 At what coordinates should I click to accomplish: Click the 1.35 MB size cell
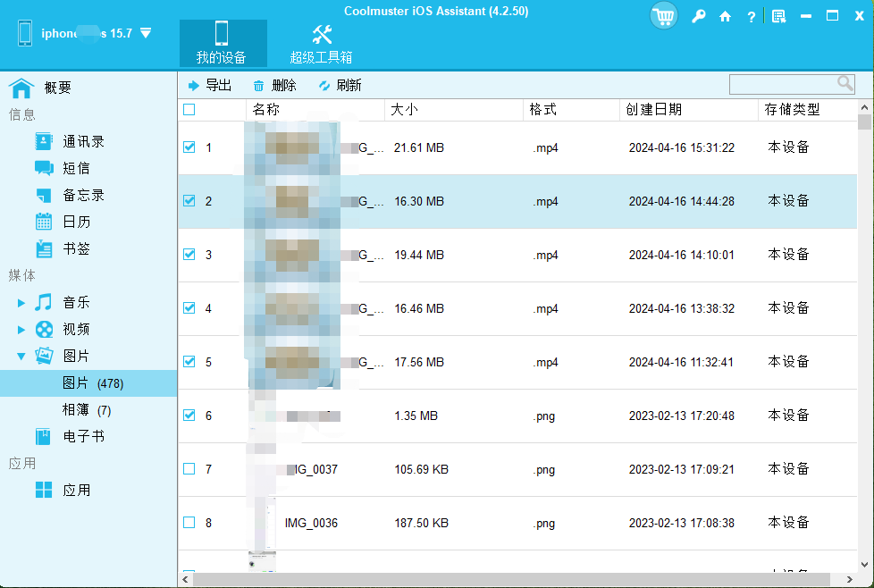coord(416,416)
